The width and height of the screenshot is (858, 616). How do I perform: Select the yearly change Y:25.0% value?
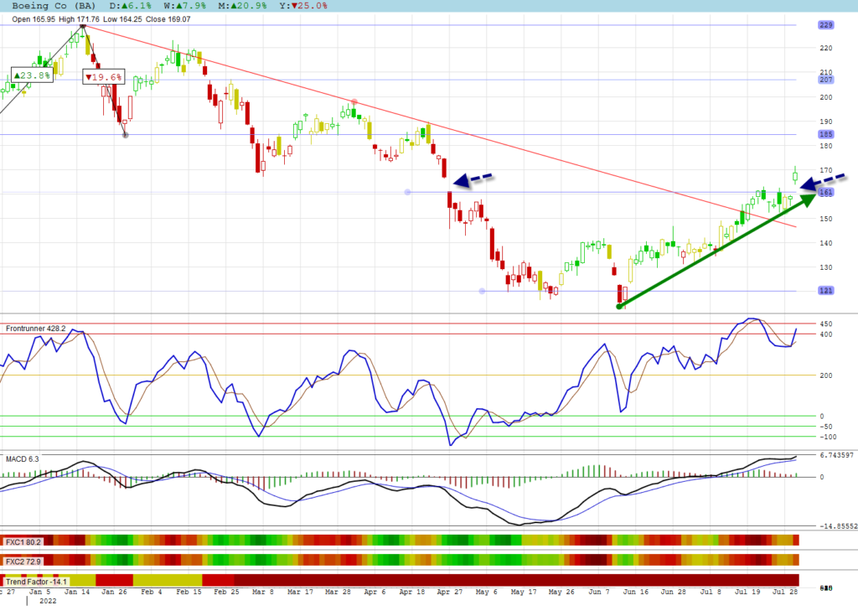coord(303,6)
